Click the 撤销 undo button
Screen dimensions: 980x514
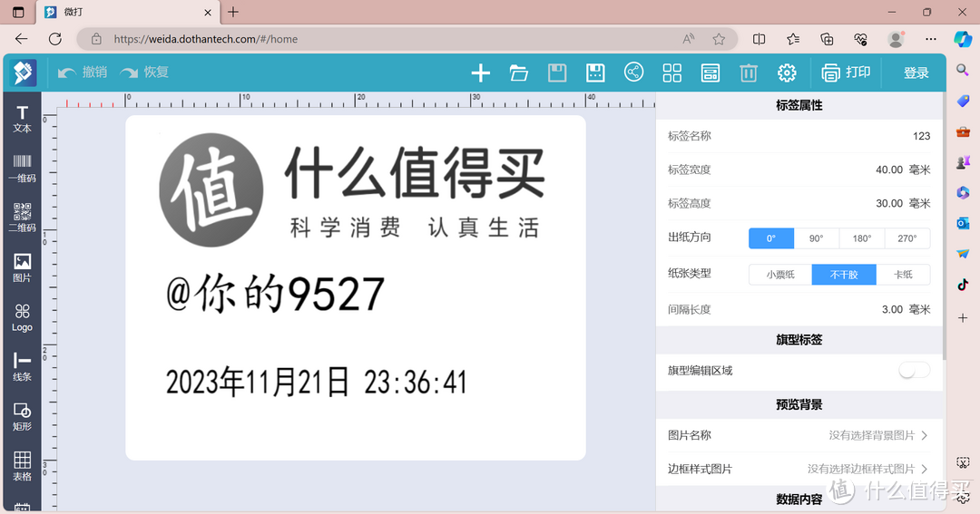pyautogui.click(x=83, y=73)
